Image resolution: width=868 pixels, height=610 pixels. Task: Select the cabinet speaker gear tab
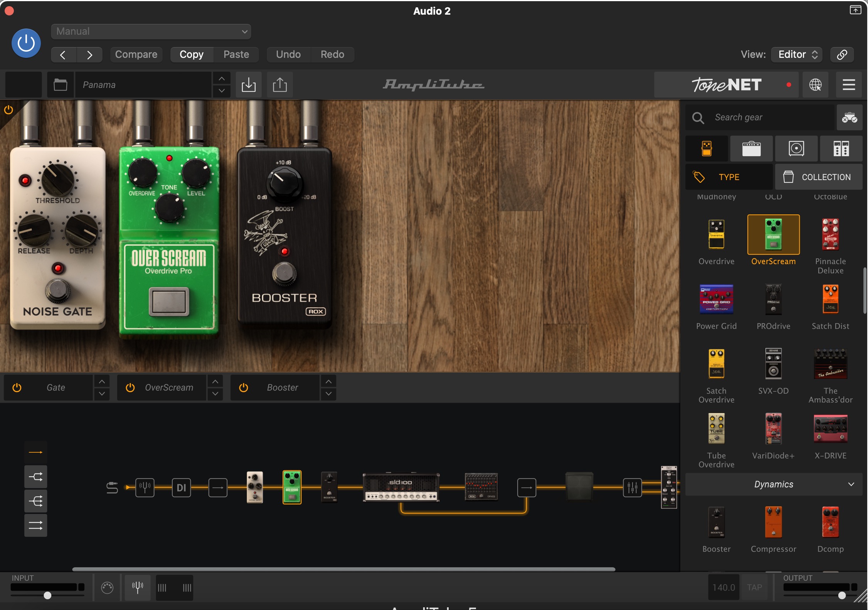click(796, 148)
